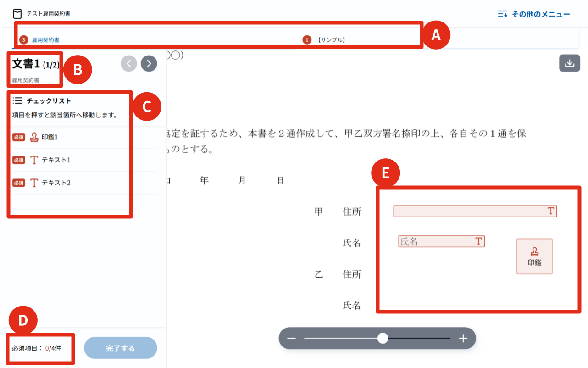Click the zoom slider handle
Screen dimensions: 588x368
(x=383, y=339)
